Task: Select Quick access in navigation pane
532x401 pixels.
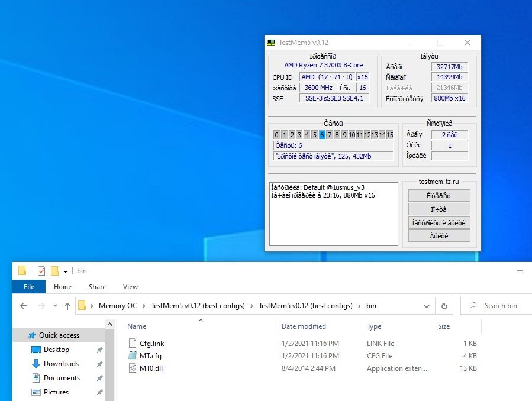Action: (x=59, y=335)
